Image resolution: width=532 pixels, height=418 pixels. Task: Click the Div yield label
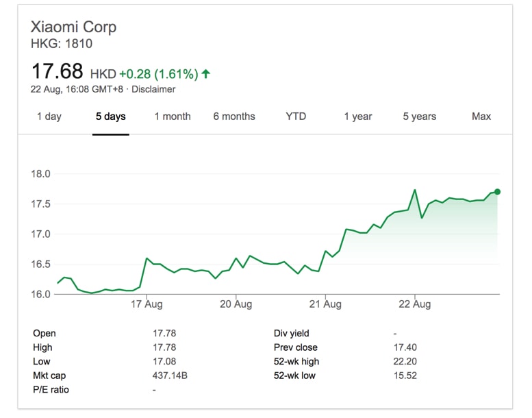[292, 333]
